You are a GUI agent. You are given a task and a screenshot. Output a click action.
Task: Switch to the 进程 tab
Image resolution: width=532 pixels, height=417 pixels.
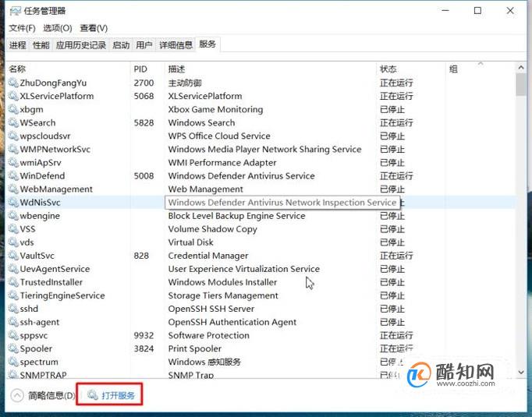(x=18, y=45)
